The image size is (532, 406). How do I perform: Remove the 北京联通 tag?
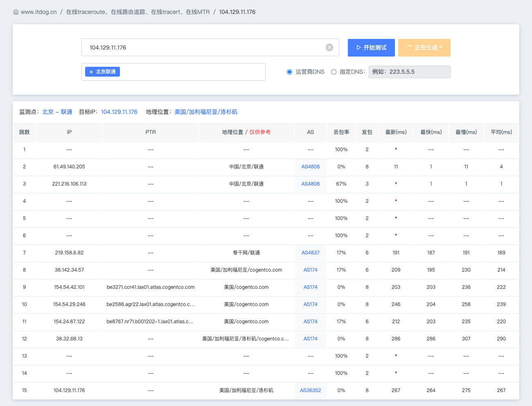click(91, 72)
